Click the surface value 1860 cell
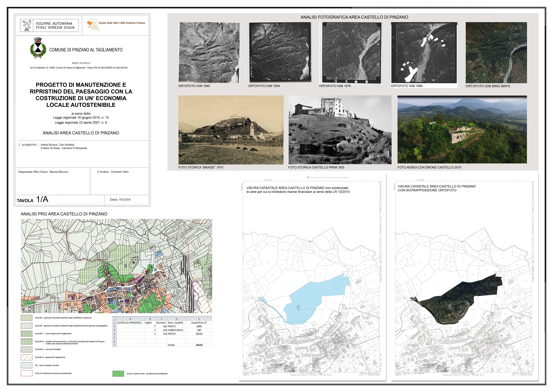The image size is (555, 392). click(x=199, y=326)
